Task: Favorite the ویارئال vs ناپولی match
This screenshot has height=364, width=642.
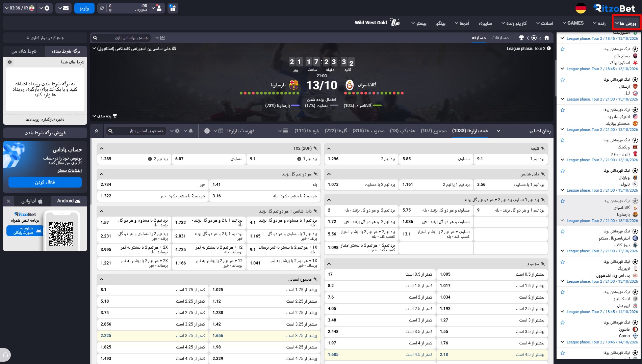Action: pyautogui.click(x=563, y=171)
